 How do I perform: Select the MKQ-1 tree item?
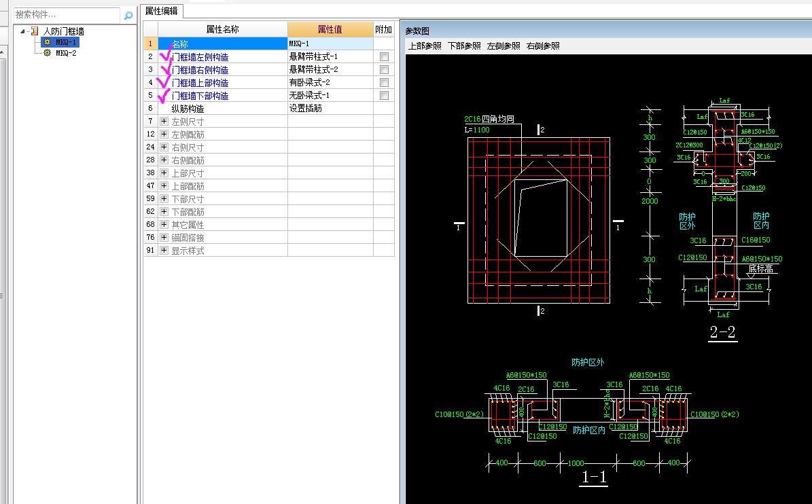66,42
